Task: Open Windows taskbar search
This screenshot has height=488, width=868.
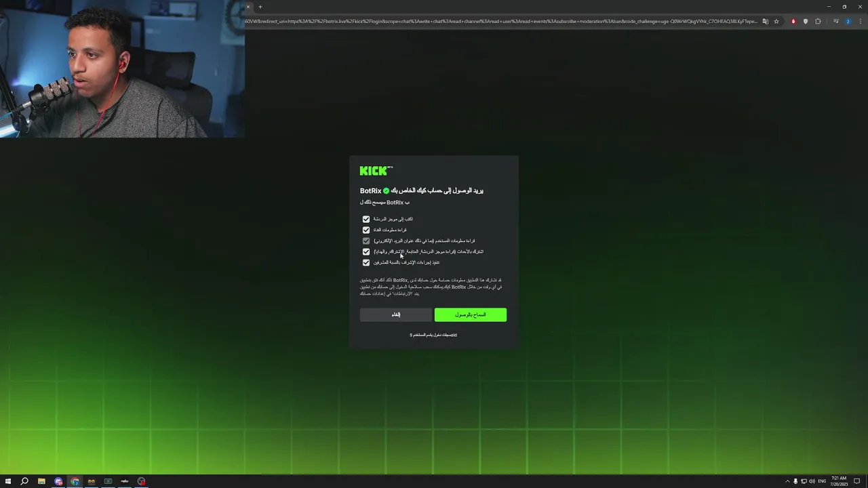Action: [24, 481]
